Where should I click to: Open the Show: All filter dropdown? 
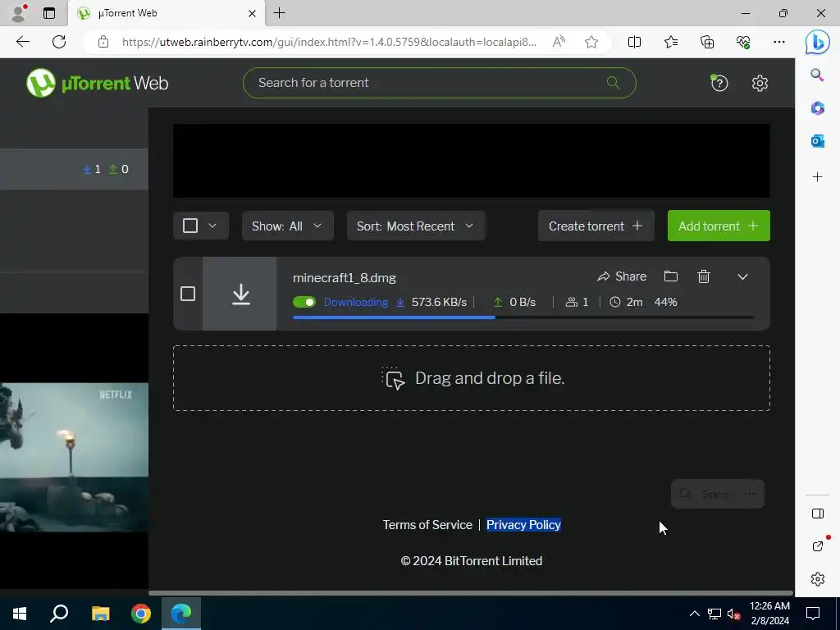click(x=288, y=226)
